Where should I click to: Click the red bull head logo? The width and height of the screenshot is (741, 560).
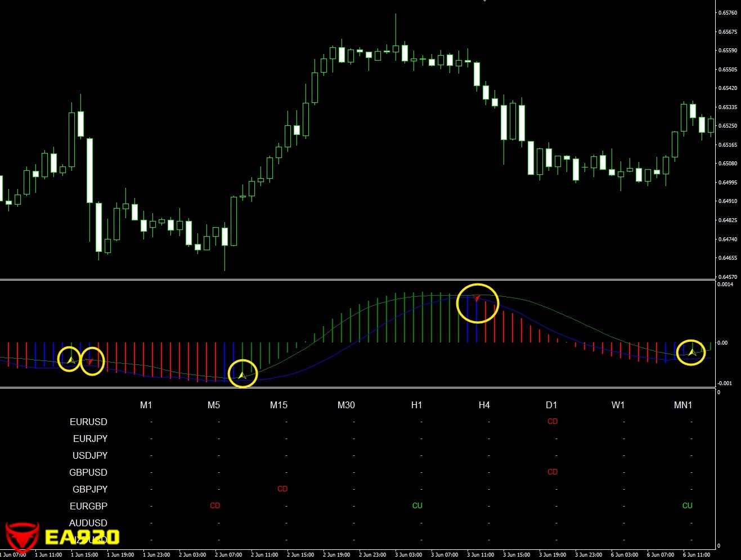coord(22,536)
